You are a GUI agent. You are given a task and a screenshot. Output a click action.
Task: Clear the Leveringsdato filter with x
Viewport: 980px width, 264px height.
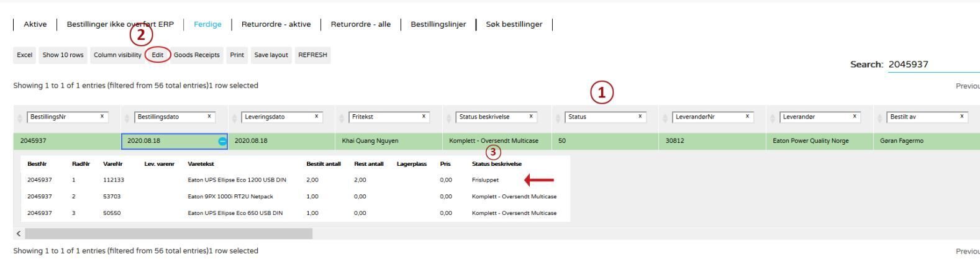(x=316, y=117)
